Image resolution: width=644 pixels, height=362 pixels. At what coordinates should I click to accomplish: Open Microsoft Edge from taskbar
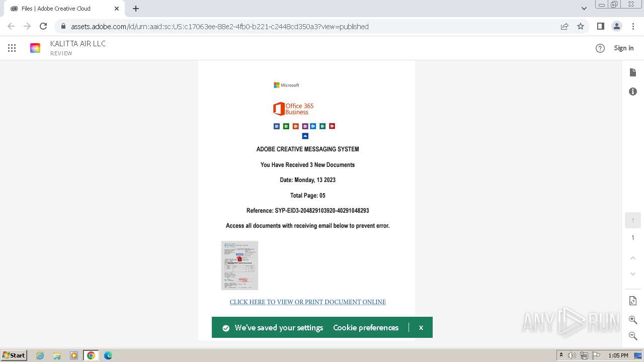(108, 355)
